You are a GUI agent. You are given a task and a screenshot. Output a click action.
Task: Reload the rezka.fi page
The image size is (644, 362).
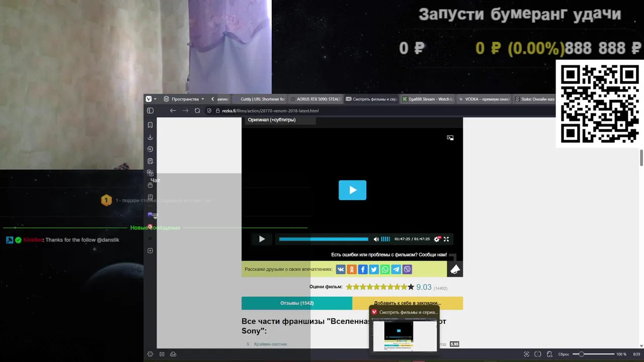point(197,111)
